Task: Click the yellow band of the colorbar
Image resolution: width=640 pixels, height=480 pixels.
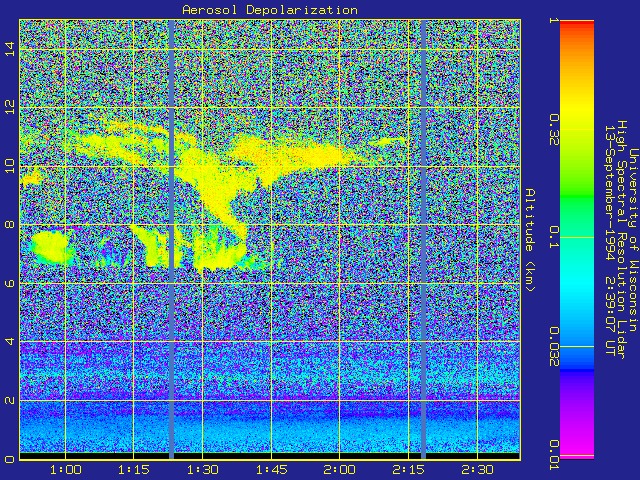Action: coord(577,110)
